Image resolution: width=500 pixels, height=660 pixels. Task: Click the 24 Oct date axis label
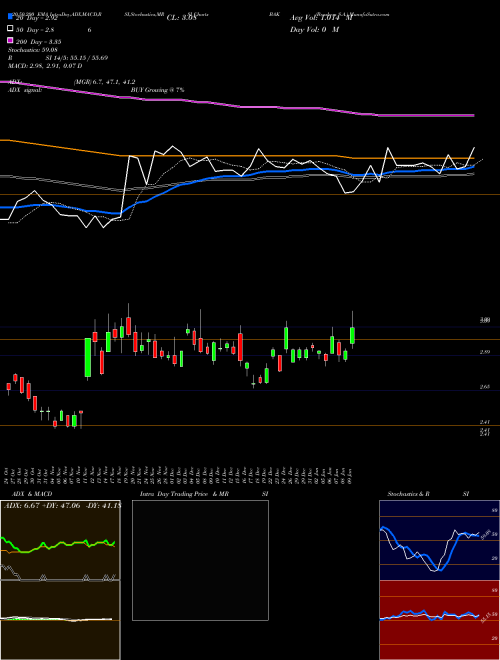8,474
